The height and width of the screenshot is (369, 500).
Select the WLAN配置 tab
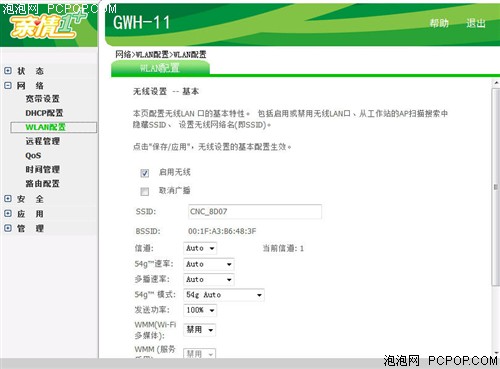click(160, 68)
